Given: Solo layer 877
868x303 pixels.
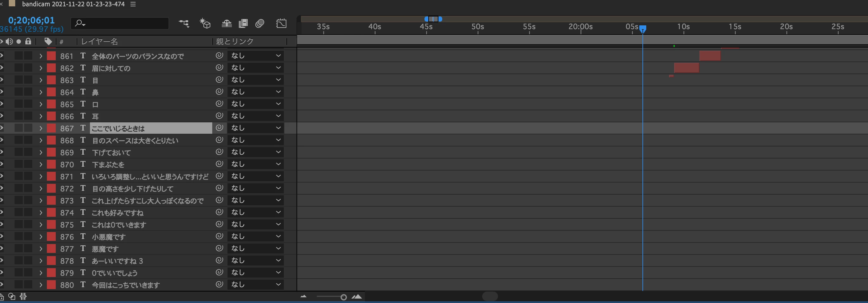Looking at the screenshot, I should click(x=19, y=248).
